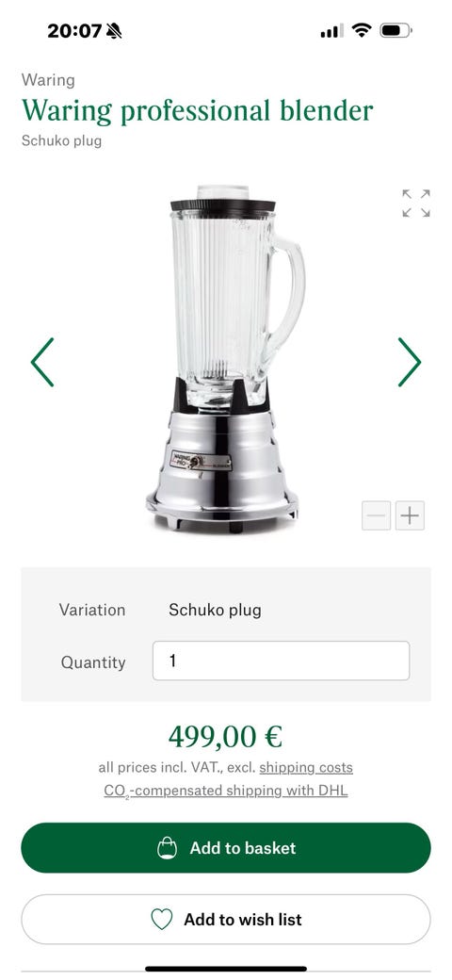Tap the Waring professional blender title

point(198,110)
